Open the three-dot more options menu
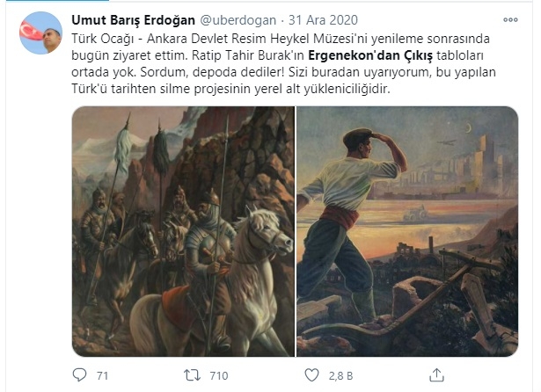Screen dimensions: 541x392 (510, 20)
